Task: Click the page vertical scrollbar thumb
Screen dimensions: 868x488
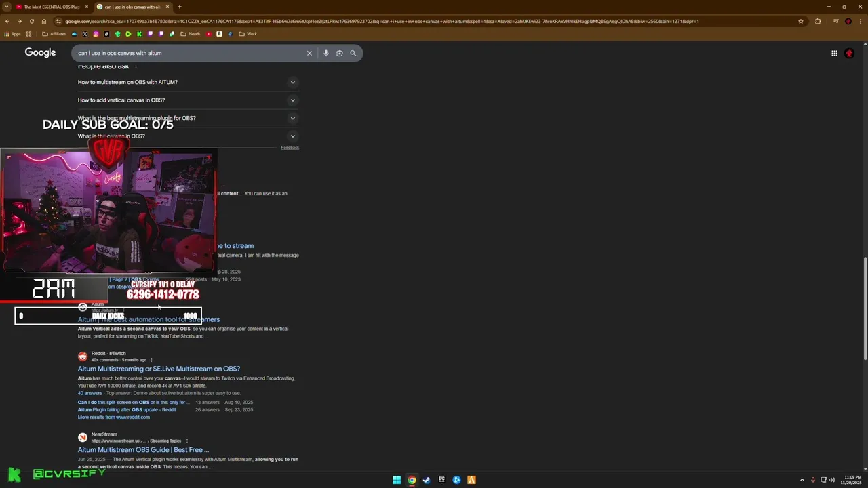Action: click(x=865, y=308)
